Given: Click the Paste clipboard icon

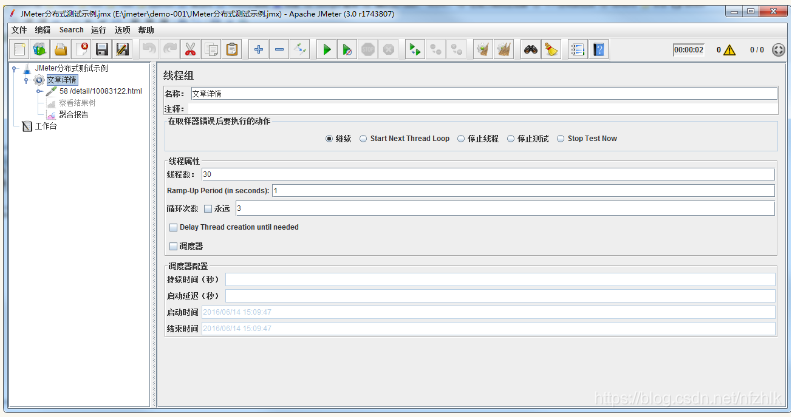Looking at the screenshot, I should [232, 49].
